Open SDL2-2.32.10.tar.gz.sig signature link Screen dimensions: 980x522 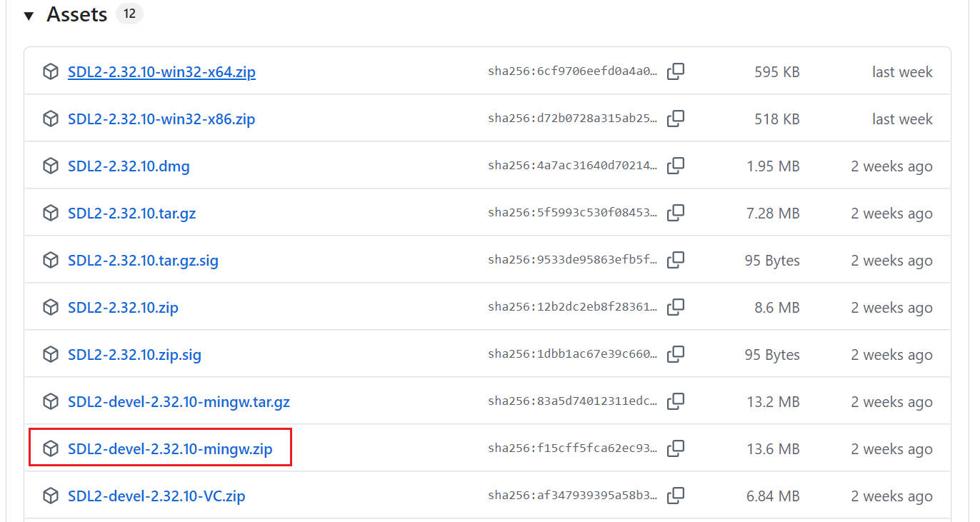pyautogui.click(x=143, y=261)
